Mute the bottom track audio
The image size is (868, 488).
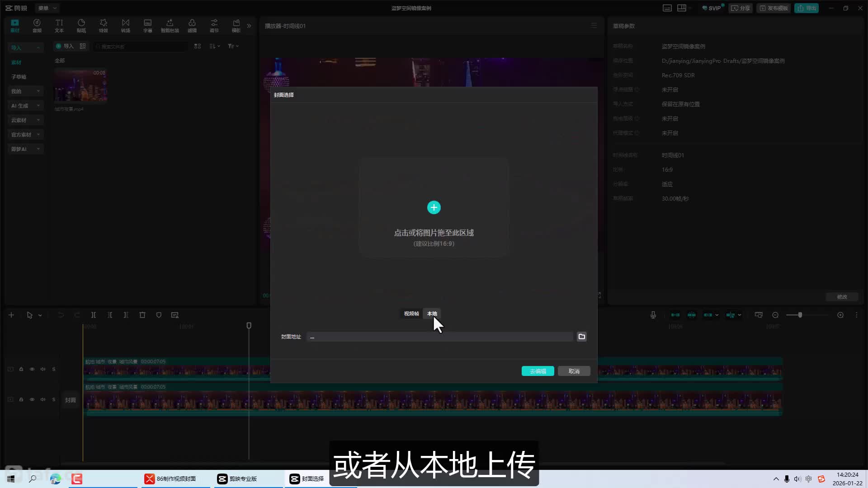tap(43, 399)
